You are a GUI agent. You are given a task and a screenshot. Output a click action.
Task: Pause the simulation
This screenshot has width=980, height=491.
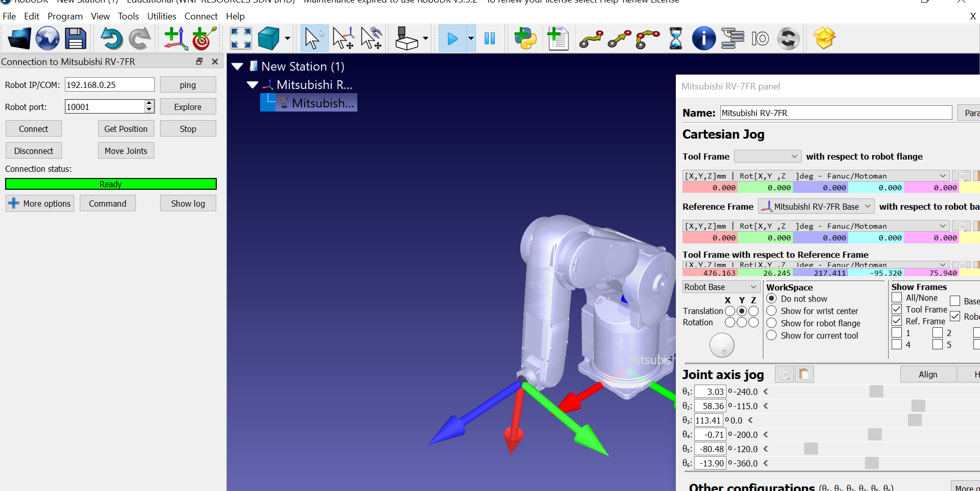pyautogui.click(x=489, y=39)
